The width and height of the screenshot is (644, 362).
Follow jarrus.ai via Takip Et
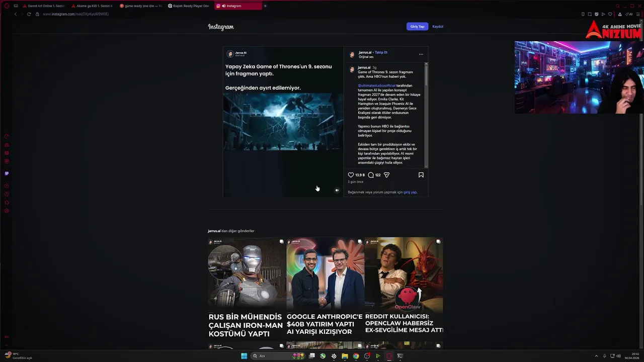tap(381, 52)
